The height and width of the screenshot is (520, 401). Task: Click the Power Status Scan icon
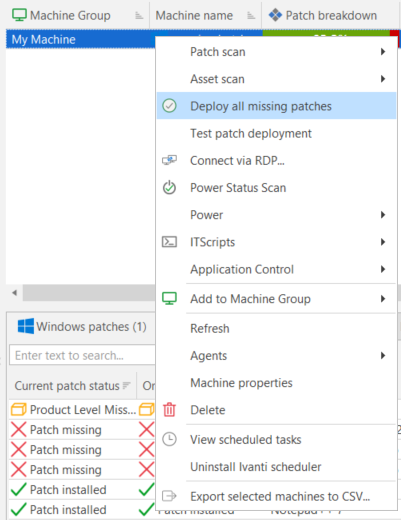point(169,187)
